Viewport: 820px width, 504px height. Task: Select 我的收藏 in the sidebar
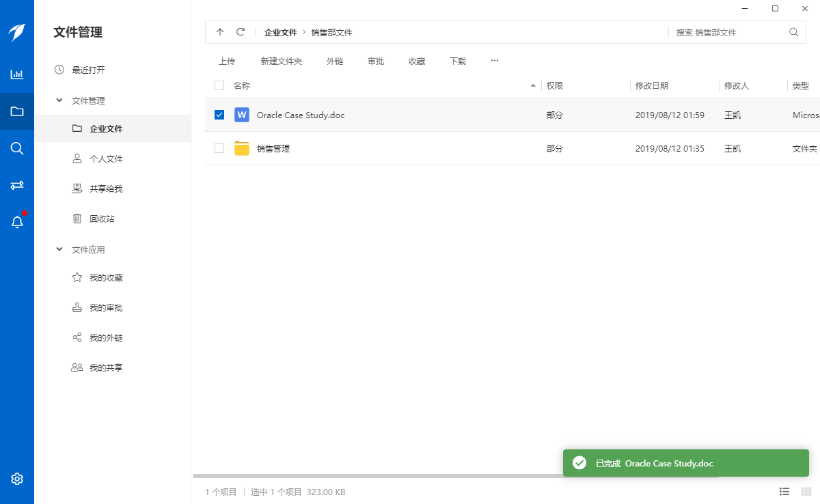click(x=106, y=278)
